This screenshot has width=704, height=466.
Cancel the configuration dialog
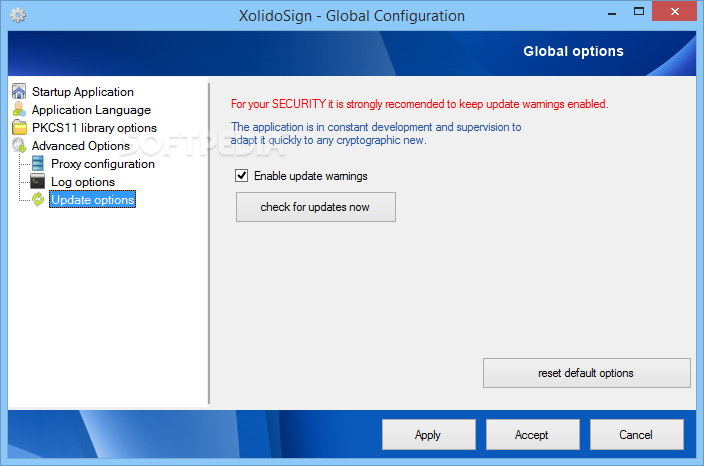click(636, 435)
